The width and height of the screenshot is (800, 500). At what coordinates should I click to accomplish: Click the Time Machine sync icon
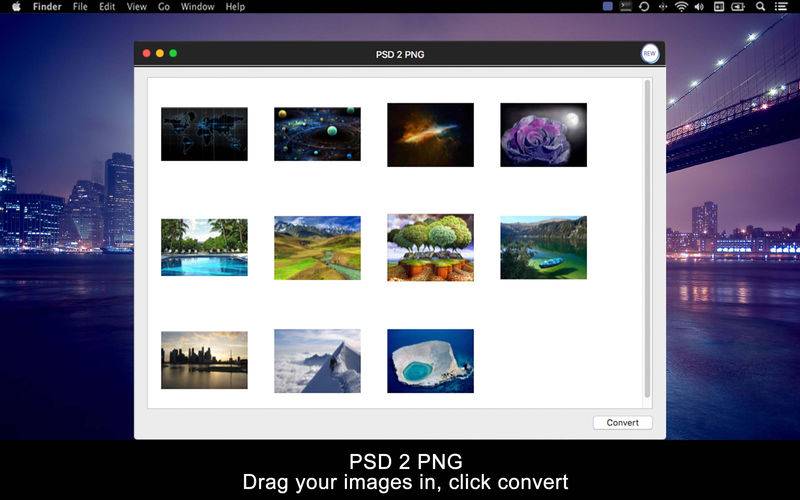644,7
